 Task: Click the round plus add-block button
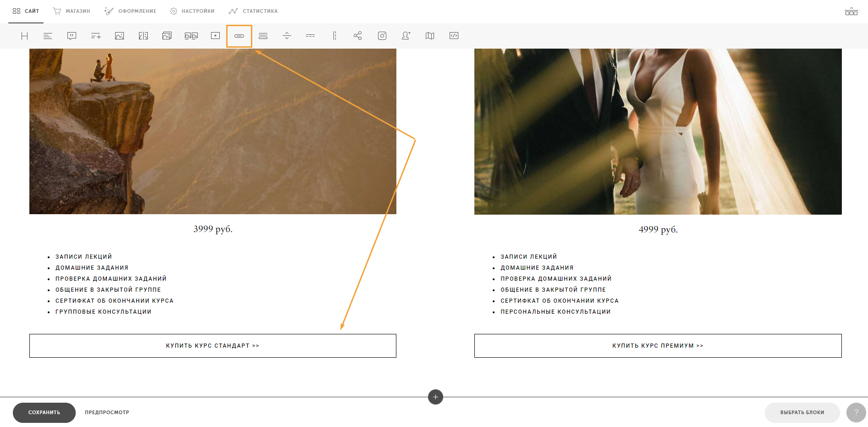(435, 397)
